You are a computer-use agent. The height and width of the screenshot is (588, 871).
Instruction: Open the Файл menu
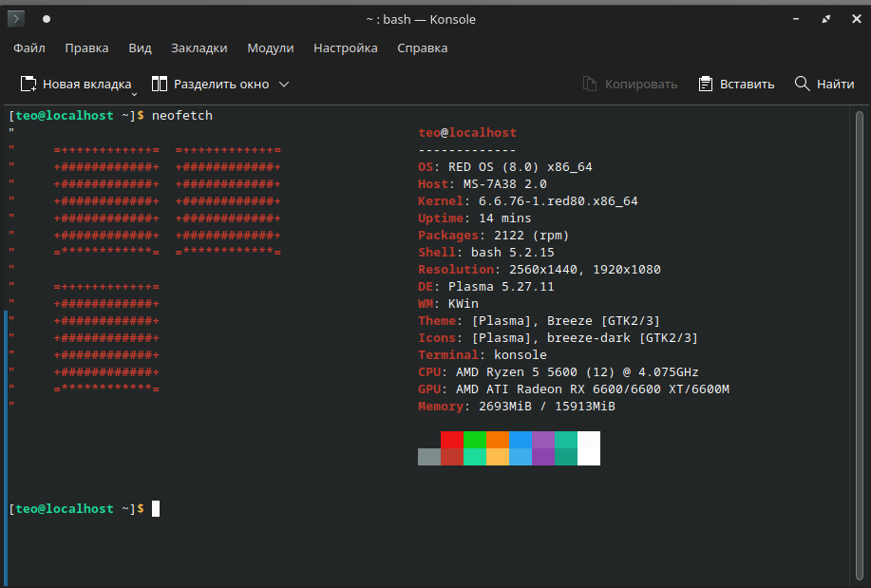(x=29, y=48)
